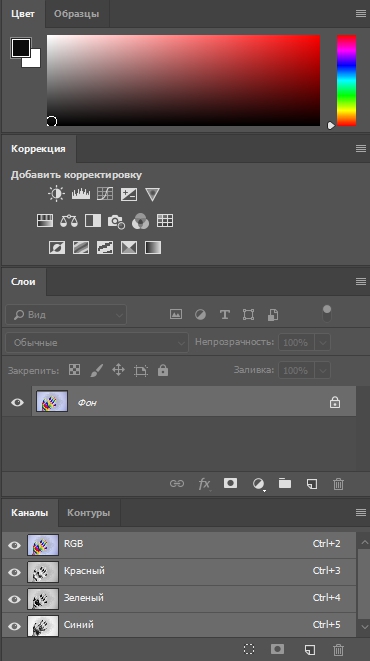The image size is (370, 661).
Task: Select the Каналы tab
Action: 29,513
